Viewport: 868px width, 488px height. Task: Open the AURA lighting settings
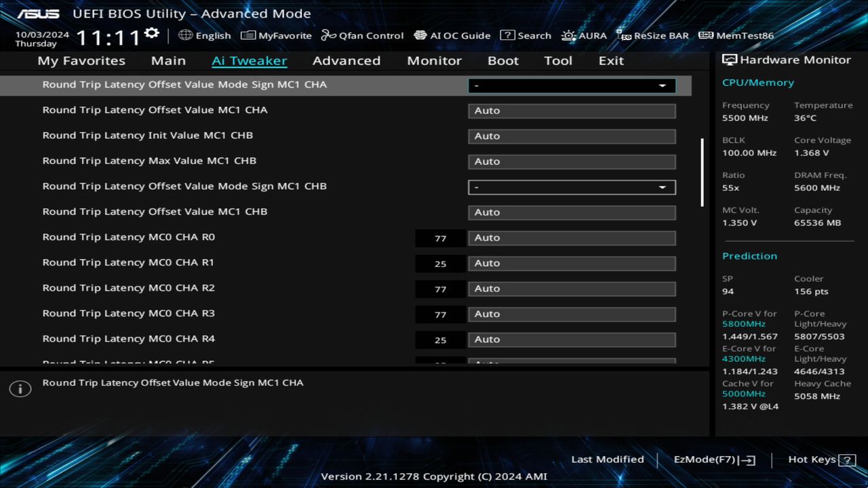point(584,35)
